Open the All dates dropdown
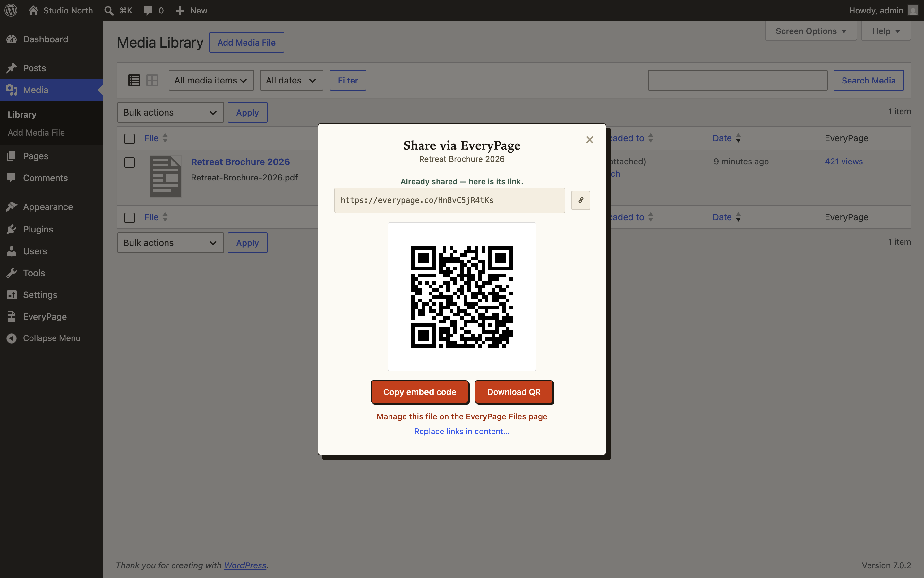The width and height of the screenshot is (924, 578). tap(291, 80)
